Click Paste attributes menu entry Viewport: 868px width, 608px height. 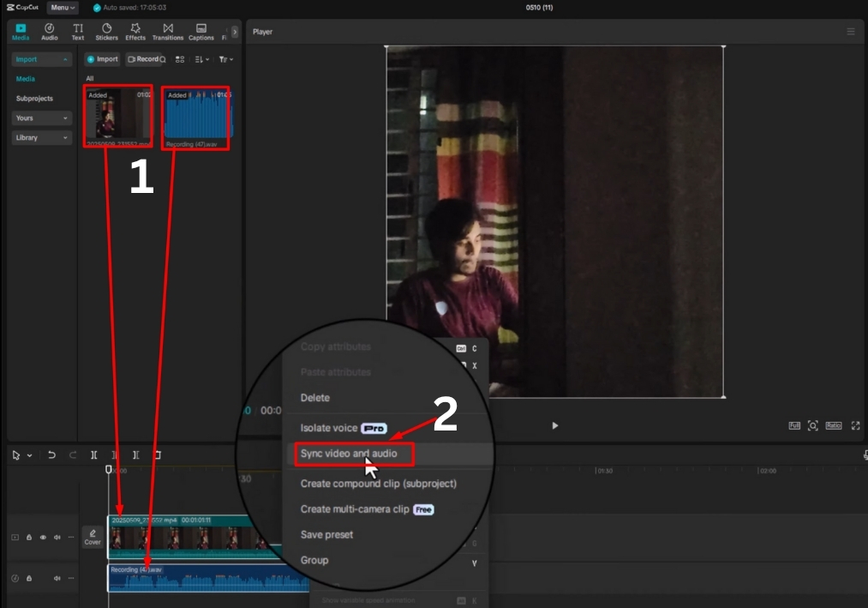336,372
